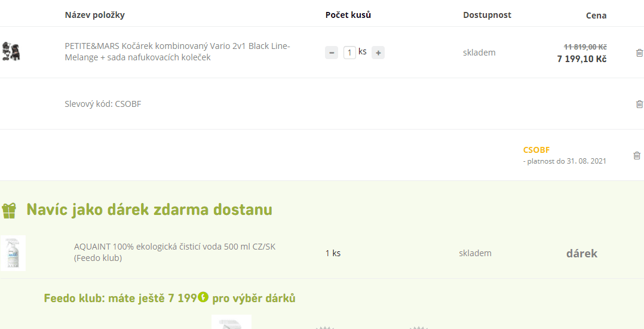Open the PETITE&MARS stroller thumbnail image

click(x=11, y=51)
